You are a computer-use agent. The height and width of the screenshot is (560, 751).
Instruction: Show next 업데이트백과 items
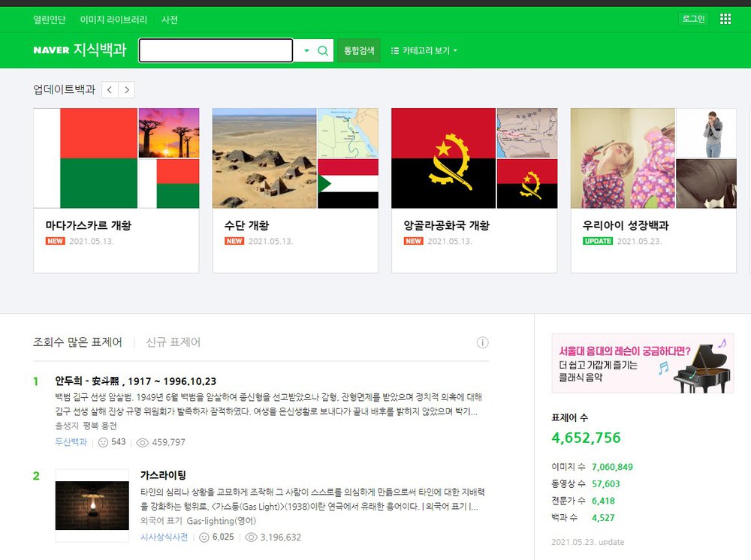(126, 90)
